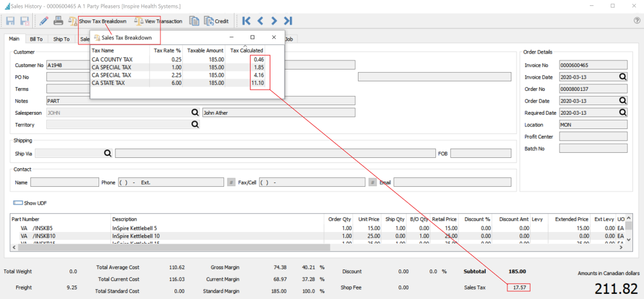This screenshot has width=644, height=299.
Task: Toggle the # button beside Fax/Cell field
Action: point(372,182)
